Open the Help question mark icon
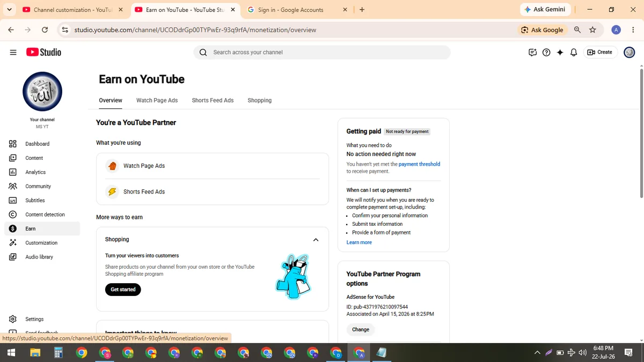The image size is (644, 362). [546, 52]
